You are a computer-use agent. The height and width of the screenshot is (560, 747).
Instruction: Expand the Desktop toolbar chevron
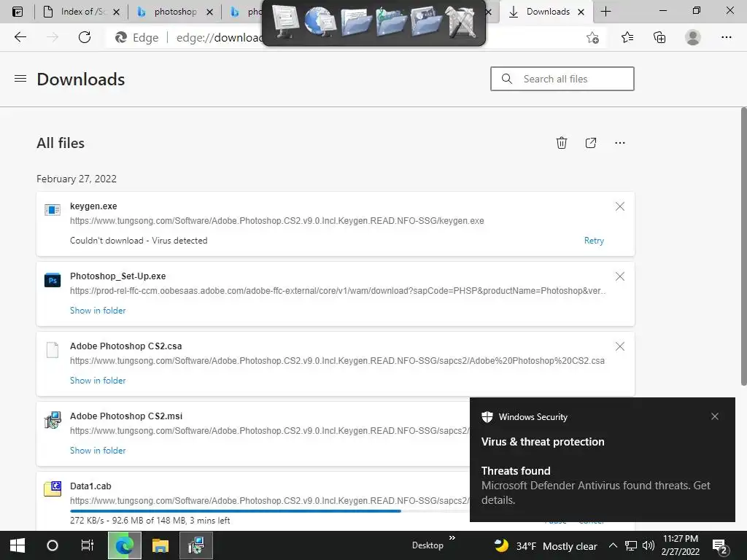[452, 538]
